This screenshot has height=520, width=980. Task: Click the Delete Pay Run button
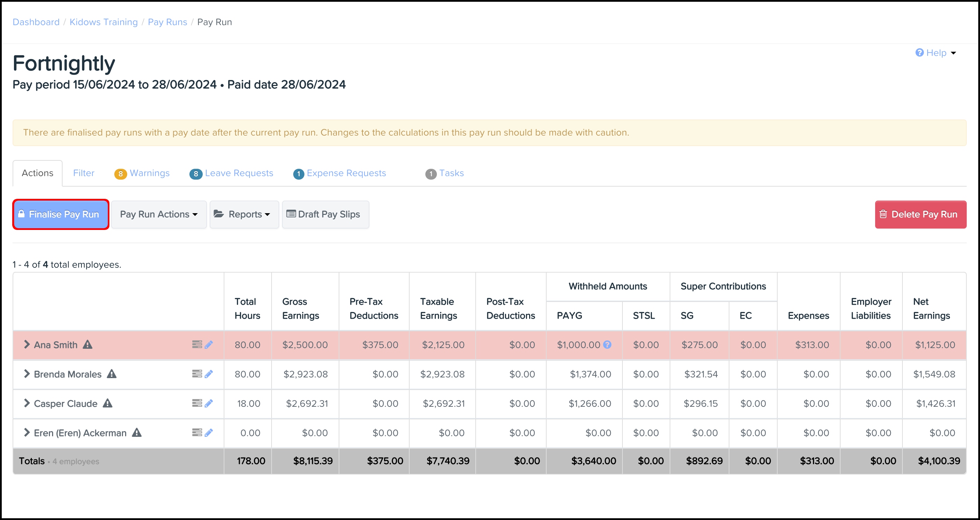[920, 215]
